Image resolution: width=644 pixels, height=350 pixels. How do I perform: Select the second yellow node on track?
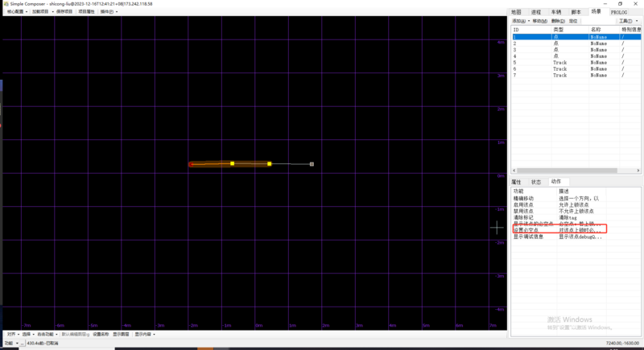tap(269, 163)
